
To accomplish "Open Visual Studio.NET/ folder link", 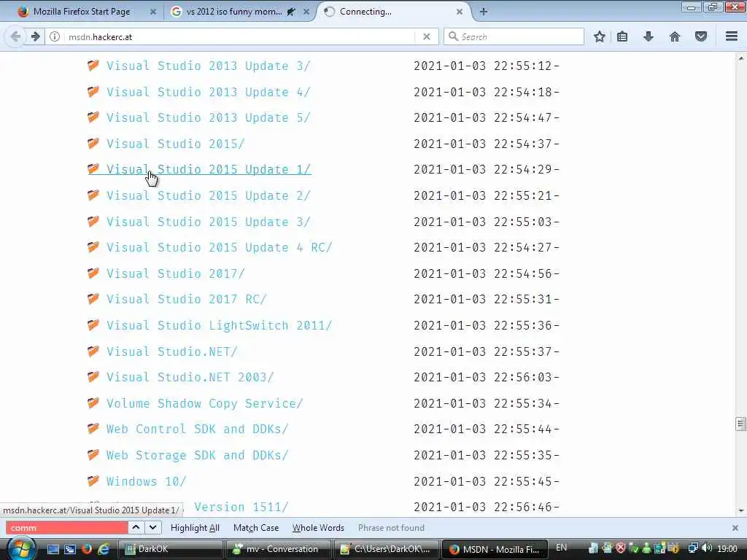I will [x=171, y=351].
